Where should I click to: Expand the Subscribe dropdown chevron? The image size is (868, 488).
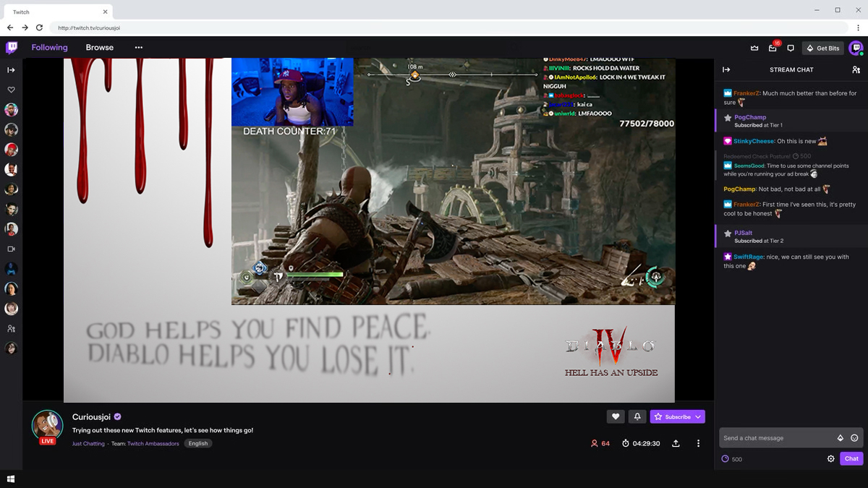pyautogui.click(x=698, y=416)
